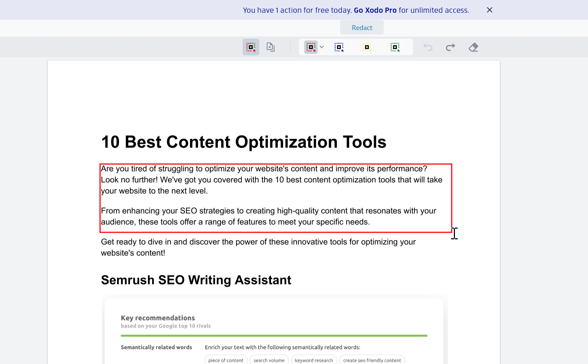Click the '10 Best Content Optimization Tools' heading
The width and height of the screenshot is (588, 364).
[244, 142]
